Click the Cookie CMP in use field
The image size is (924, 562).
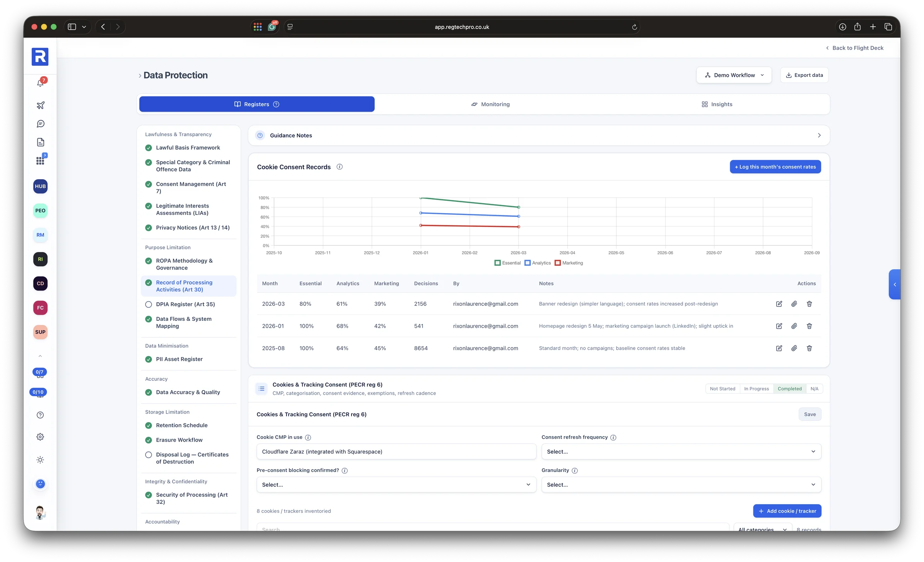tap(396, 452)
